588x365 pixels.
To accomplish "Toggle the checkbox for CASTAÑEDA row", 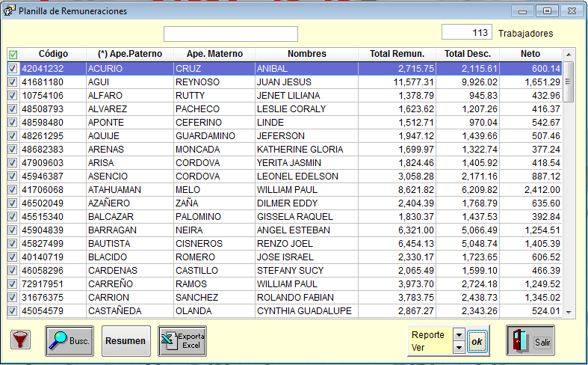I will pos(13,311).
